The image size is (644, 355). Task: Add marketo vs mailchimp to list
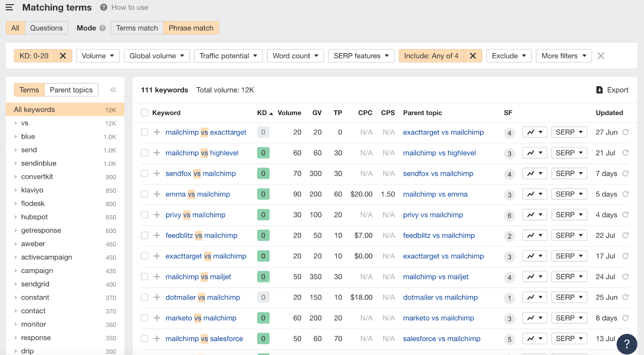157,318
